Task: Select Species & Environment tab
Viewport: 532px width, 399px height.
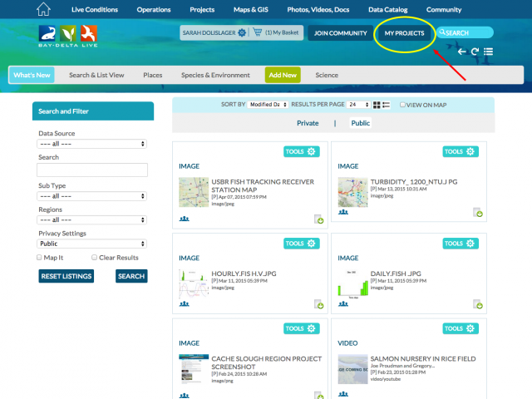Action: (215, 75)
